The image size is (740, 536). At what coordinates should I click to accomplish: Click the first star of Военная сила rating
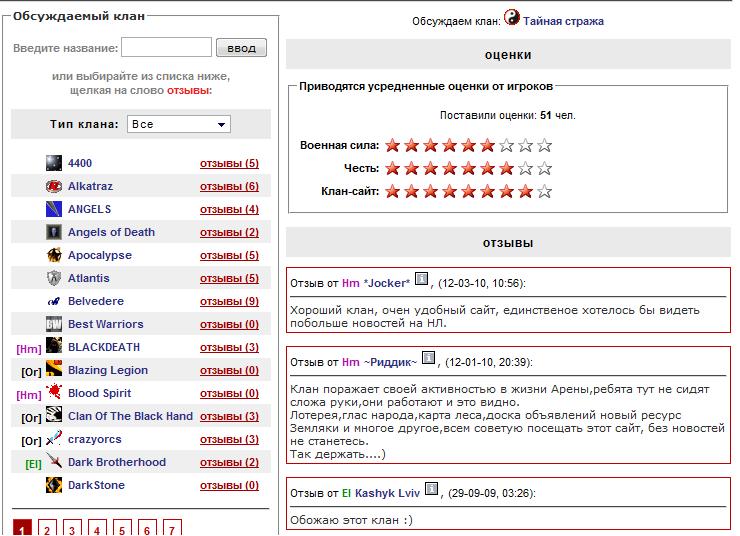392,145
